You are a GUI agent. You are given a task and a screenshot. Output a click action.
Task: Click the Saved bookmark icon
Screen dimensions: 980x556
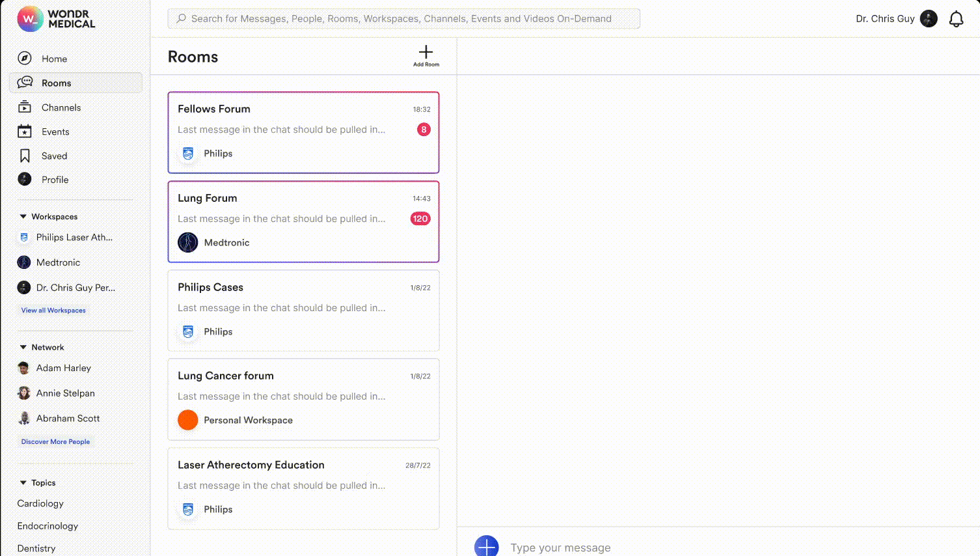point(25,156)
